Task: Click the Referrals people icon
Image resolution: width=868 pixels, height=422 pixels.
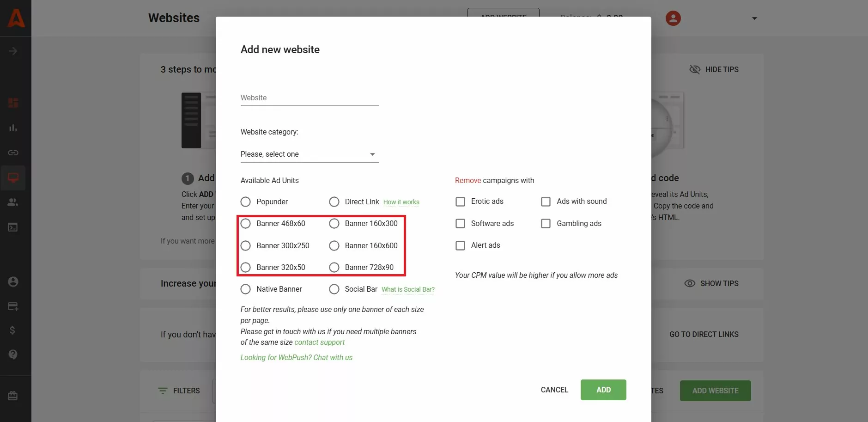Action: click(13, 202)
